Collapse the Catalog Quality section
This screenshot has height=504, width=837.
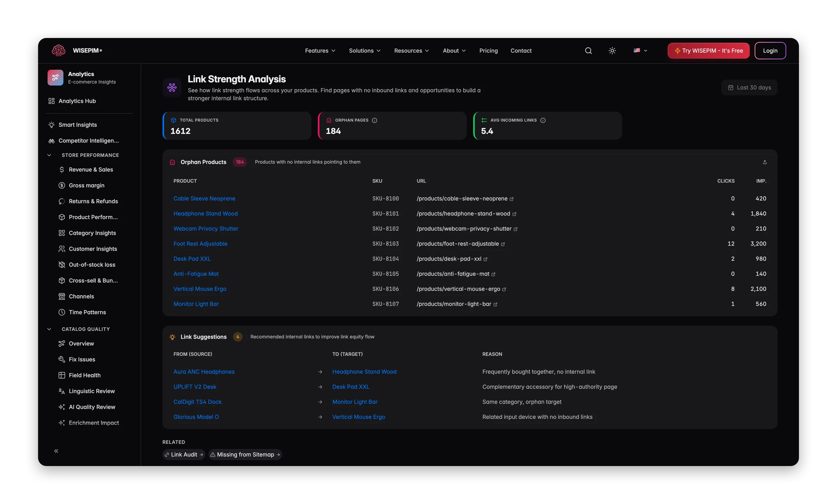[49, 329]
